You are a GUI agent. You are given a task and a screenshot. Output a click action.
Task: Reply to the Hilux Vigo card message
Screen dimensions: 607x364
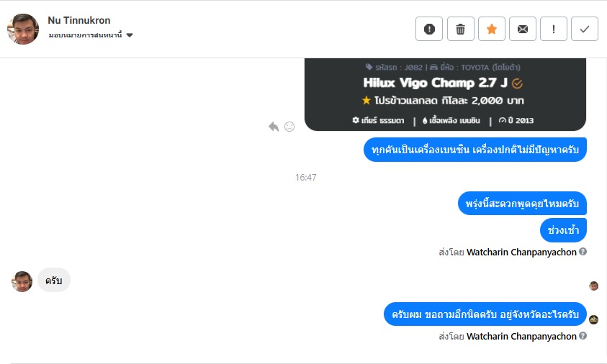pyautogui.click(x=274, y=127)
